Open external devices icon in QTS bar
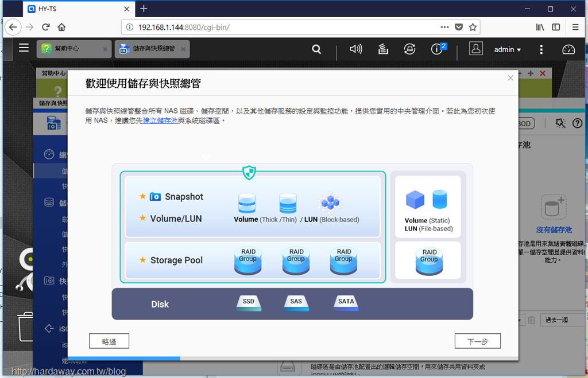The height and width of the screenshot is (378, 588). (409, 49)
